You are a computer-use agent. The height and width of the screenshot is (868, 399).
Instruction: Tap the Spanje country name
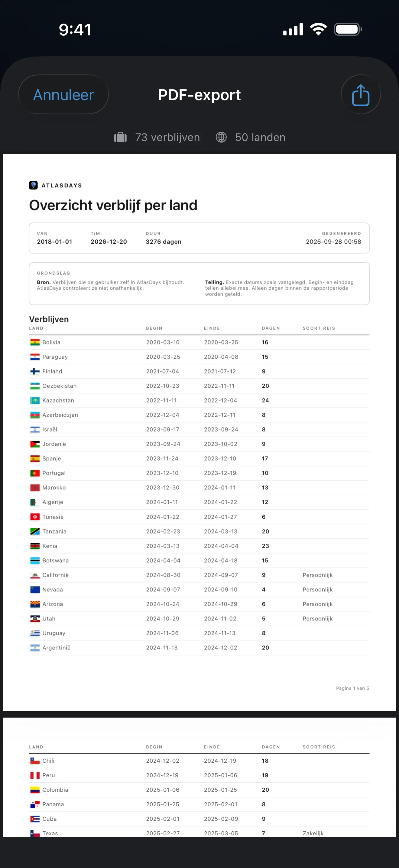click(51, 459)
